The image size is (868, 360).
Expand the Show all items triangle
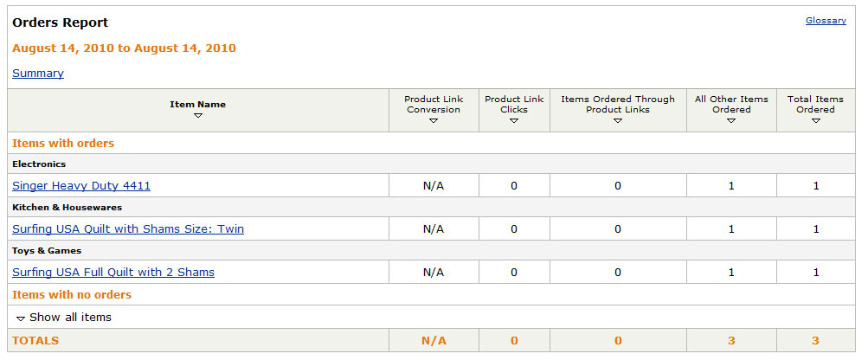(21, 318)
